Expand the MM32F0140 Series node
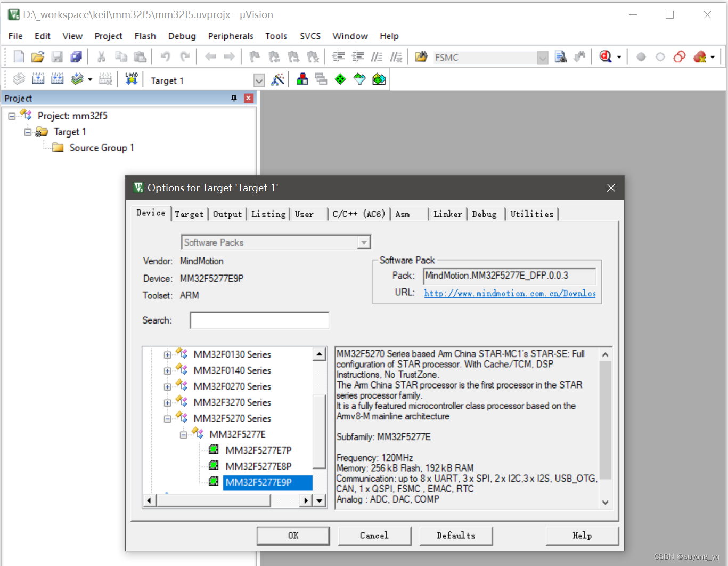 point(167,370)
